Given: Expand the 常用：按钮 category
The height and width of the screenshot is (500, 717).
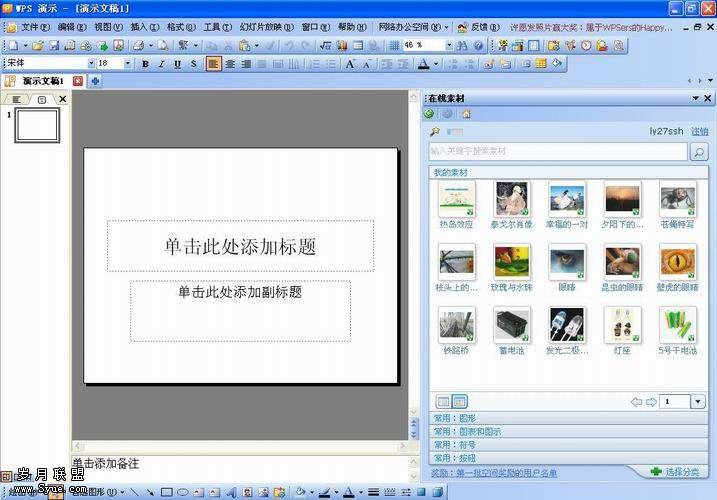Looking at the screenshot, I should click(568, 458).
